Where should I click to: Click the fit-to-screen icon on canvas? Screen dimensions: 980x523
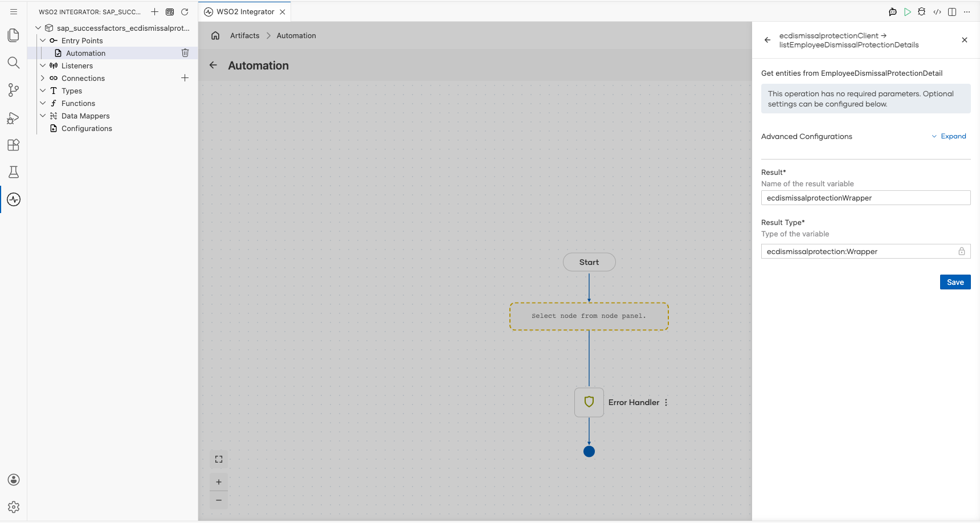[x=219, y=459]
